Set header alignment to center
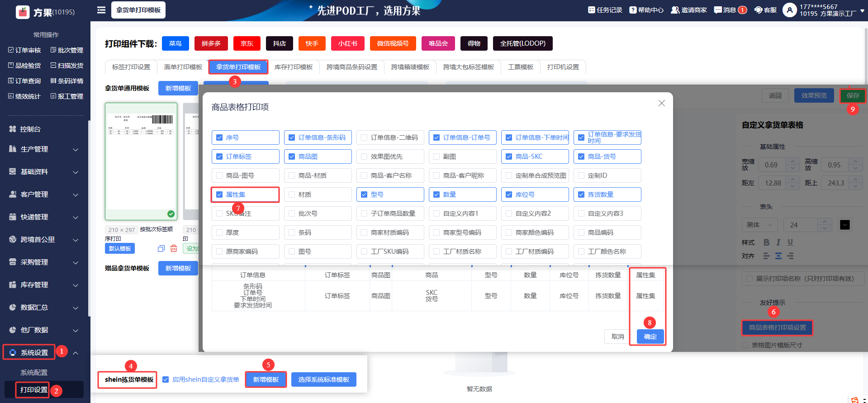Screen dimensions: 868x403 [x=778, y=256]
